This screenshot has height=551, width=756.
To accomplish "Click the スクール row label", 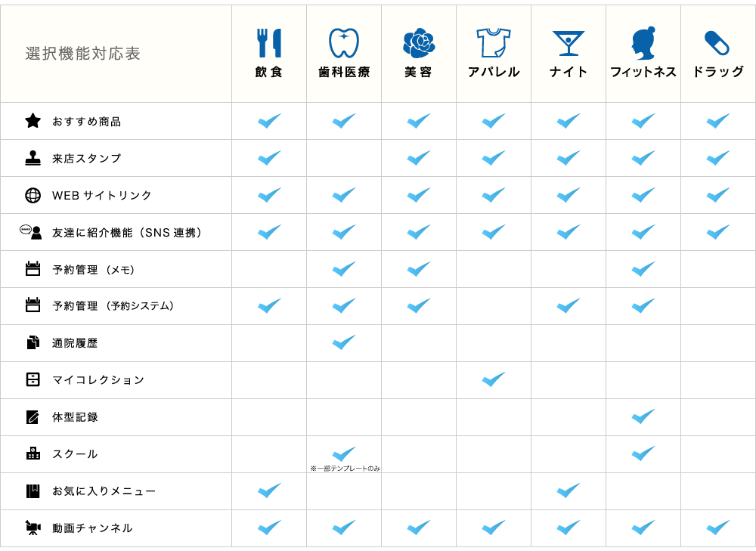I will pos(75,454).
